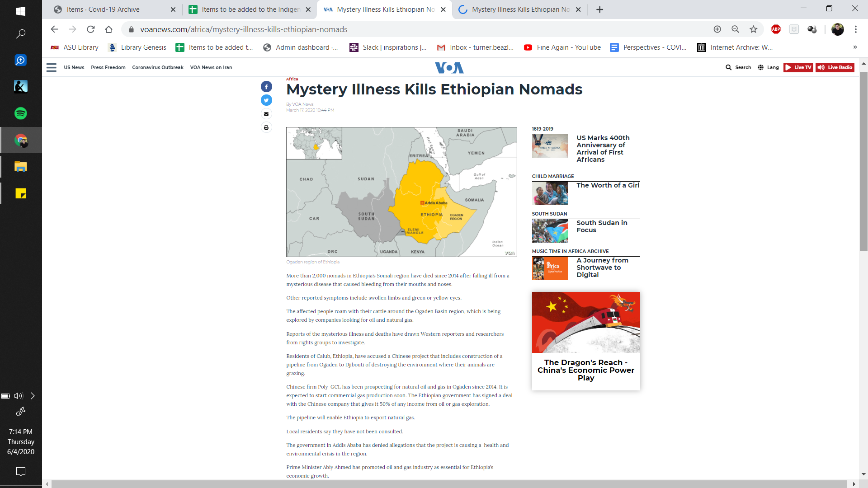
Task: Click the Live TV button
Action: point(798,67)
